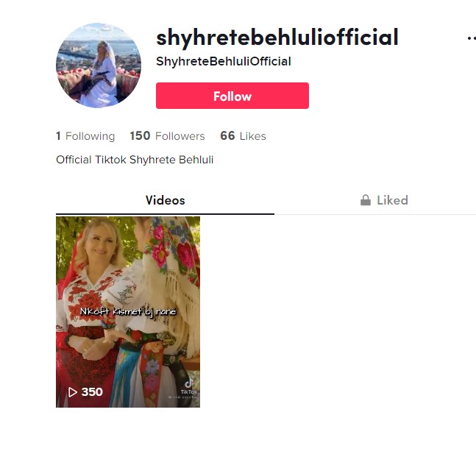Click the N'koft kismet oj nanë caption
This screenshot has width=476, height=454.
click(128, 311)
